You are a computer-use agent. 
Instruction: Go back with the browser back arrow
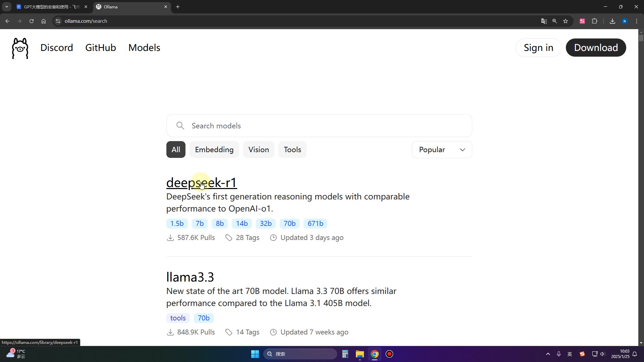pos(7,21)
